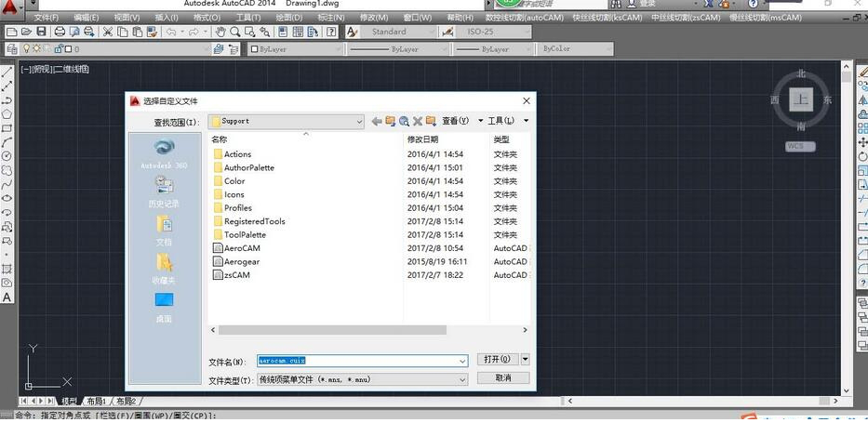Open the 数控线切割(autoCAM) menu
This screenshot has width=868, height=436.
[524, 18]
